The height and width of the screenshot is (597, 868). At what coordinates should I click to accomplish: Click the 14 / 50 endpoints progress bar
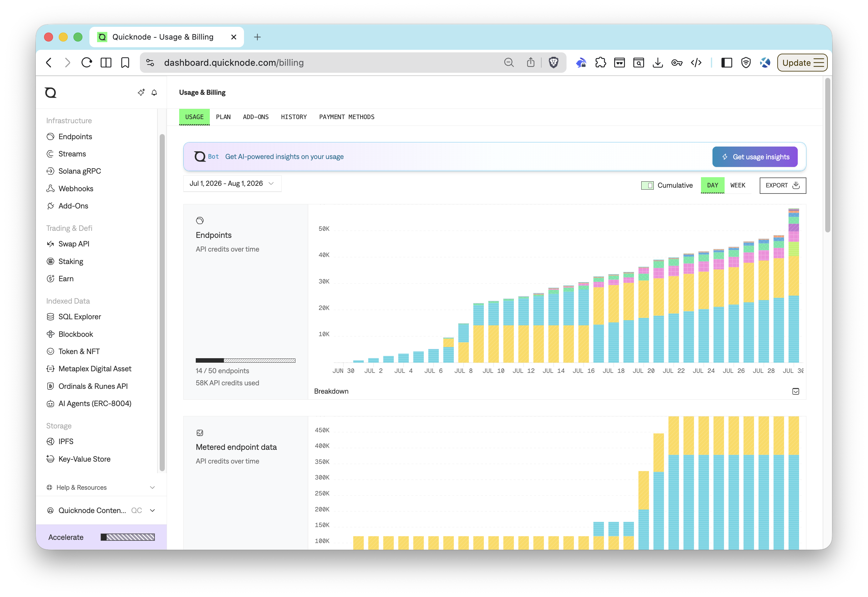pyautogui.click(x=246, y=360)
